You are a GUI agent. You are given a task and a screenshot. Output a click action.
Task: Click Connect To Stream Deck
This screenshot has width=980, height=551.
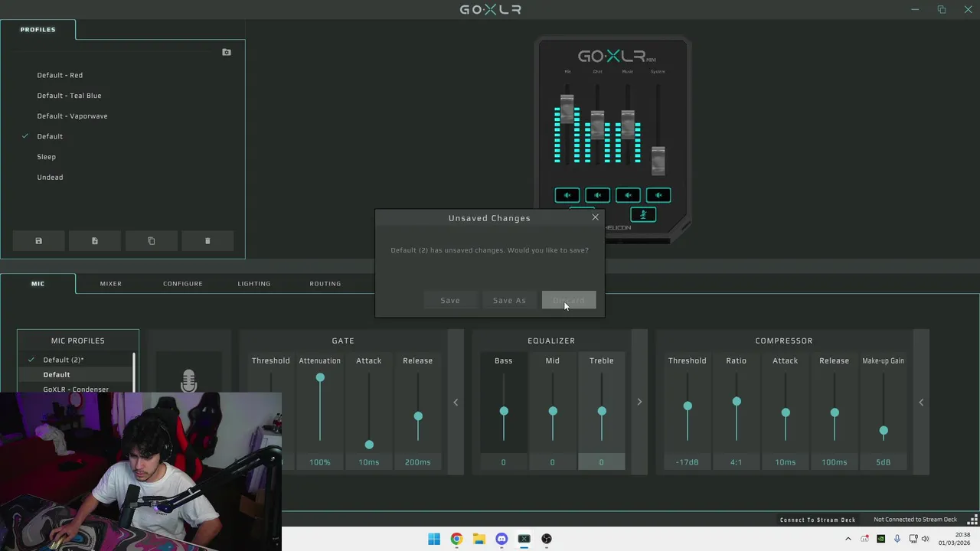pyautogui.click(x=818, y=520)
